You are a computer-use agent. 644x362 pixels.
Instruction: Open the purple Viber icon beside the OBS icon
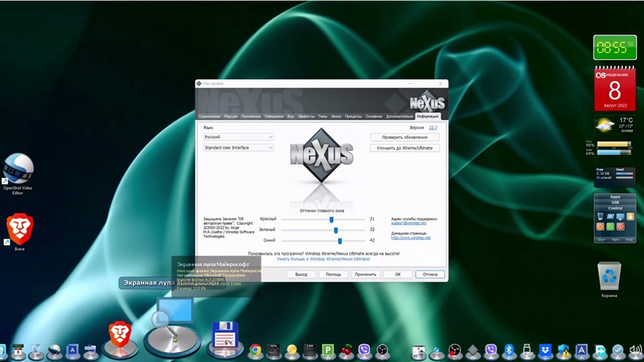tap(364, 350)
